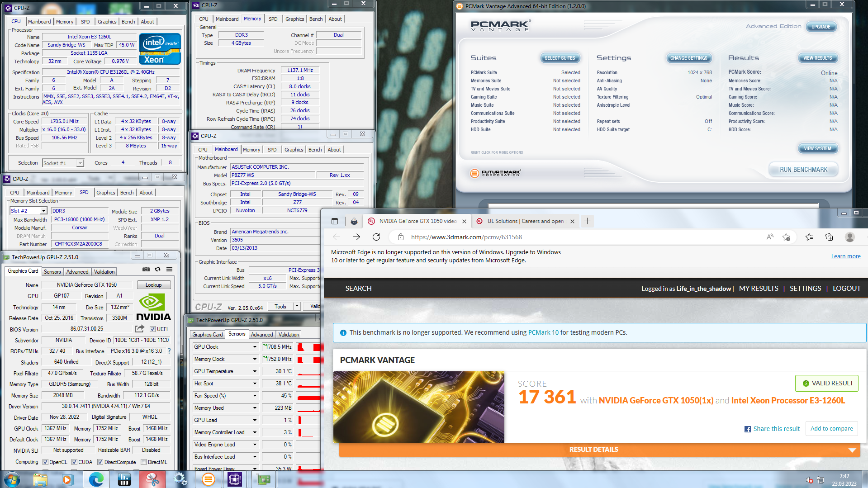The image size is (868, 488).
Task: Click the SELECT SUITES button
Action: point(560,58)
